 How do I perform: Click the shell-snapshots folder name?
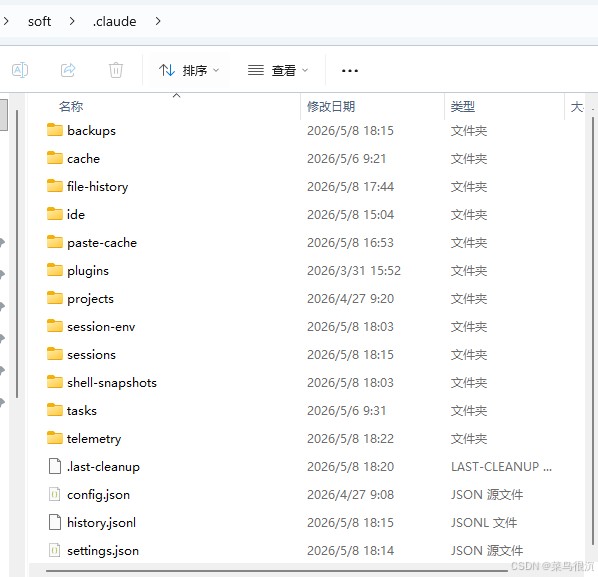pyautogui.click(x=112, y=383)
